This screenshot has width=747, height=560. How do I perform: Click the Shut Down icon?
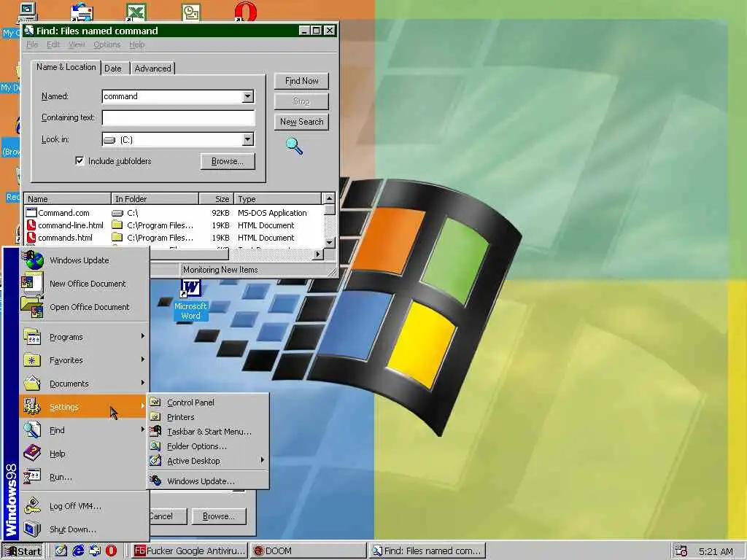pos(32,529)
